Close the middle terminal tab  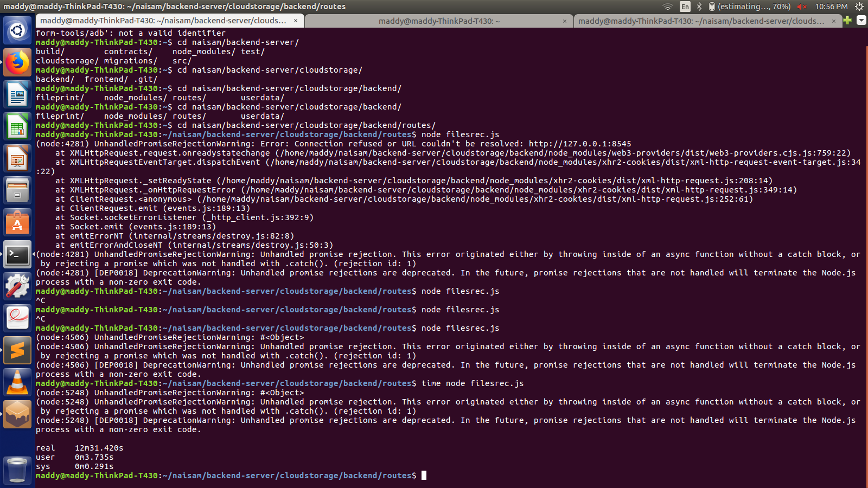point(565,21)
